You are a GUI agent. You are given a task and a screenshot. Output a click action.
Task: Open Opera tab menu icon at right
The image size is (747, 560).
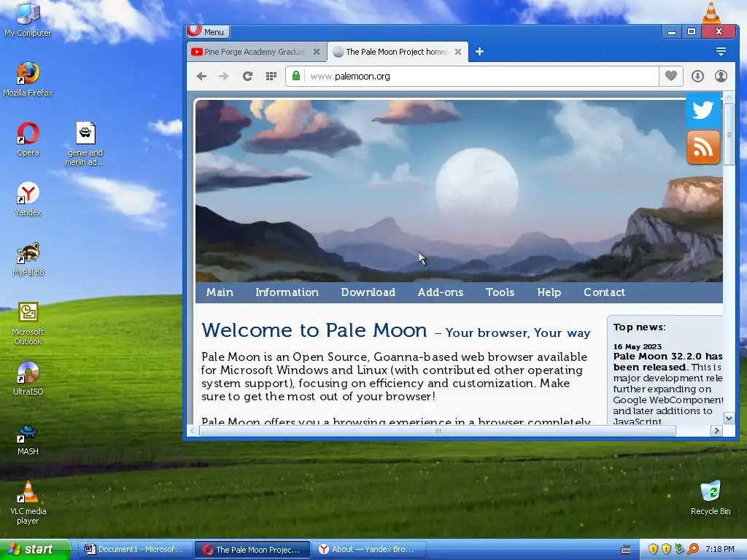[x=721, y=52]
